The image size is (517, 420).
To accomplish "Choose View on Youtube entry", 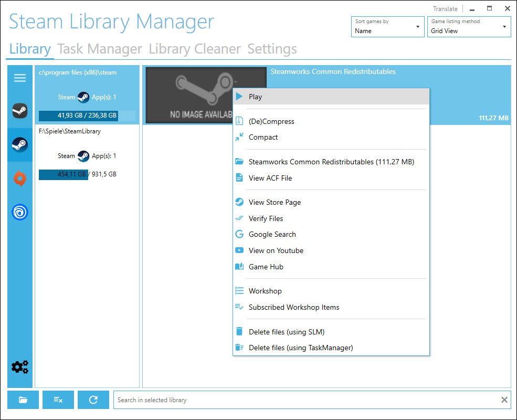I will tap(331, 250).
